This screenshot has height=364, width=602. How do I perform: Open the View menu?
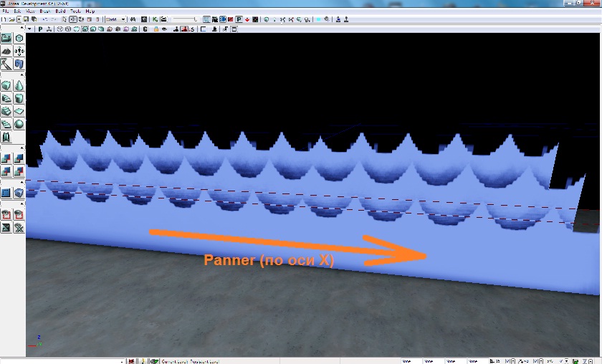click(30, 11)
